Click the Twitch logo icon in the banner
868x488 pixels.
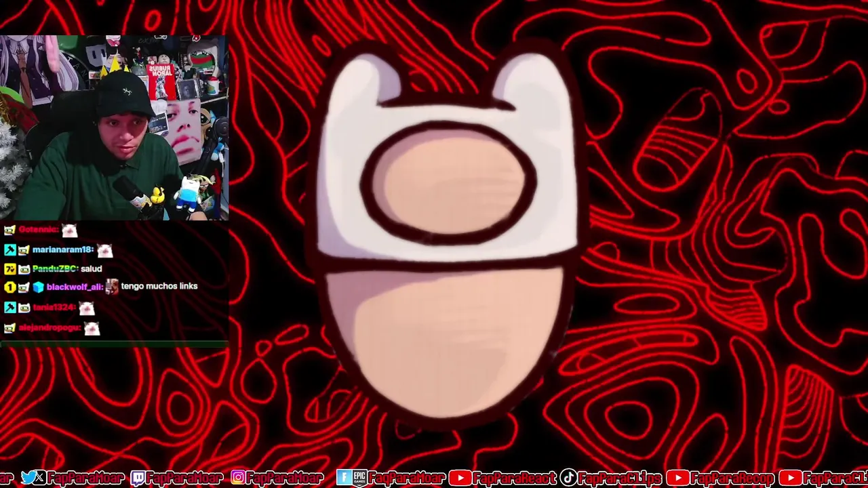click(x=138, y=478)
